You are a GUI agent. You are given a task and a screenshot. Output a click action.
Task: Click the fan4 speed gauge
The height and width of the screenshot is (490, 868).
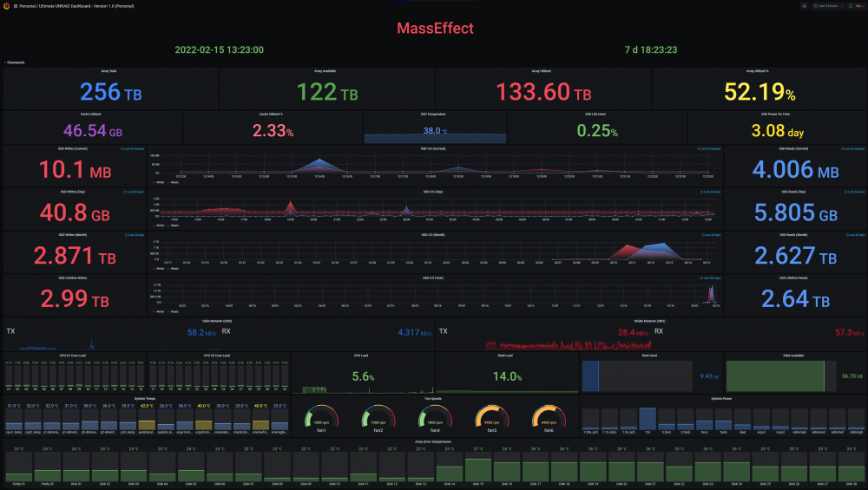435,417
